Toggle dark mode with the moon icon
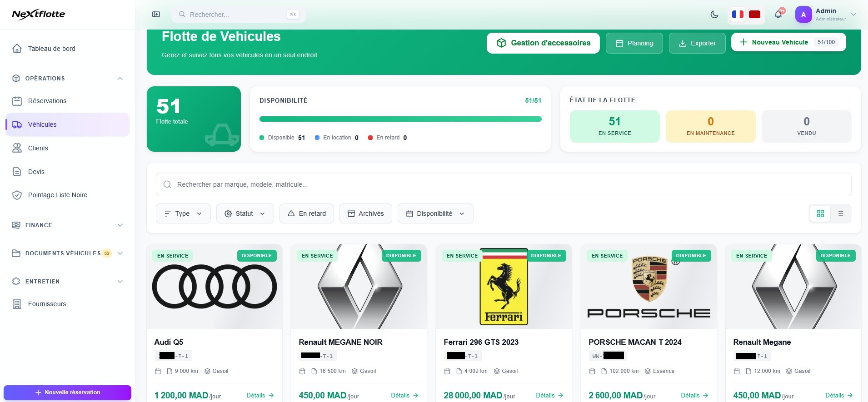 coord(714,15)
